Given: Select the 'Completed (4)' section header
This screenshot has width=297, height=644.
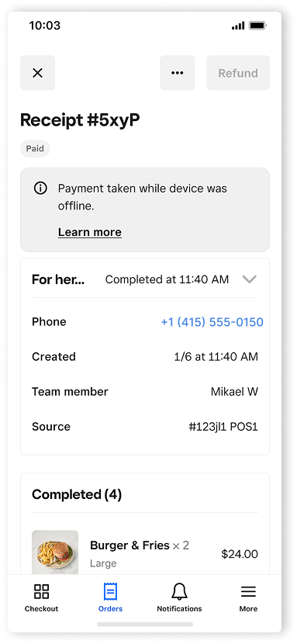Looking at the screenshot, I should 77,494.
